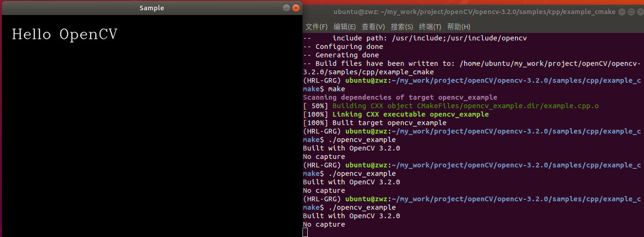Close the Sample window
Viewport: 644px width, 237px height.
coord(296,8)
